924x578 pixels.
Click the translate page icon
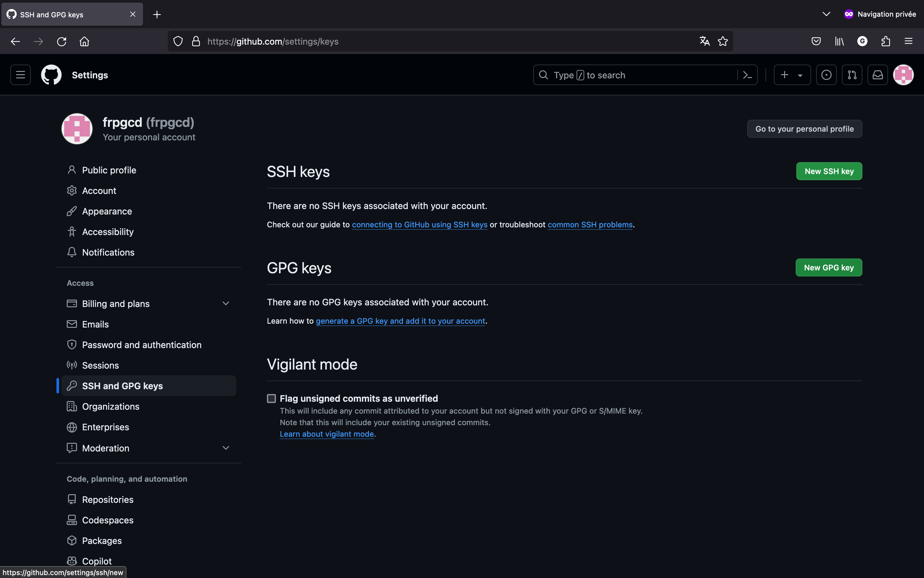705,41
